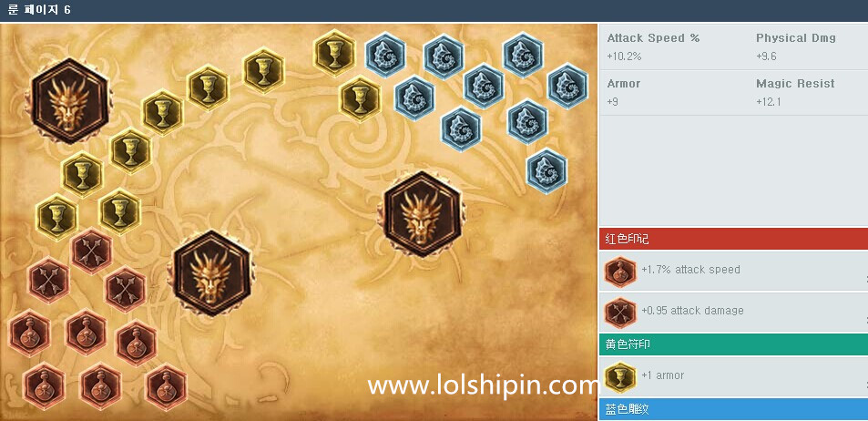The height and width of the screenshot is (421, 868).
Task: Click the crossed-arrows attack damage mark icon in list
Action: coord(620,313)
